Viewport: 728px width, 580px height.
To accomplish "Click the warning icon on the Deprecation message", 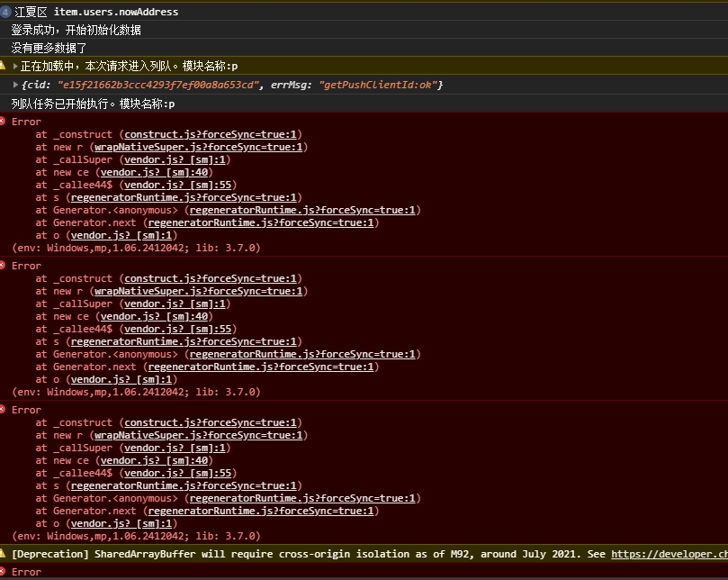I will coord(4,554).
